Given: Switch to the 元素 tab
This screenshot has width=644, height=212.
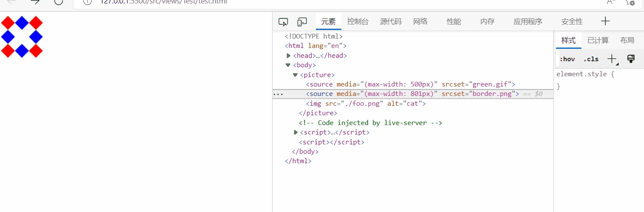Looking at the screenshot, I should [x=329, y=21].
